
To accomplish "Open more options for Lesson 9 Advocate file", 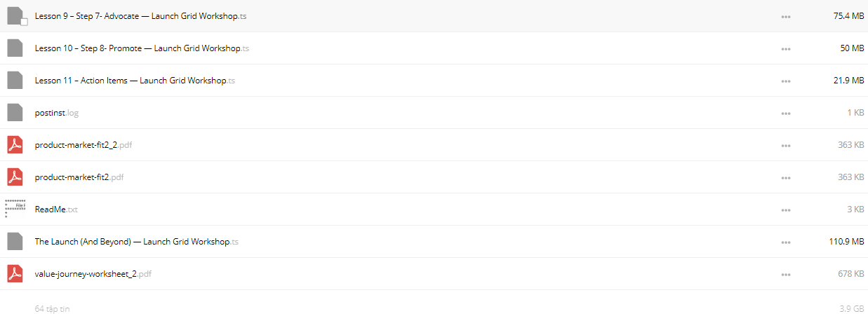I will [786, 17].
